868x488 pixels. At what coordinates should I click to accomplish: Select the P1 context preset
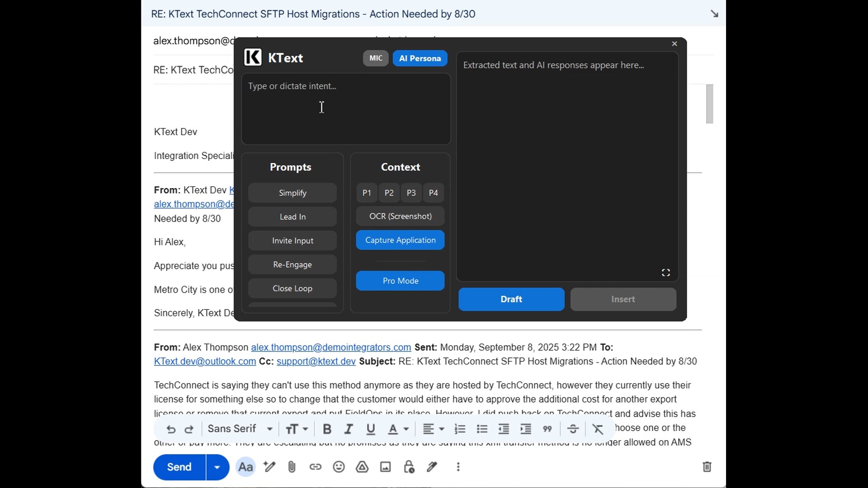coord(367,193)
